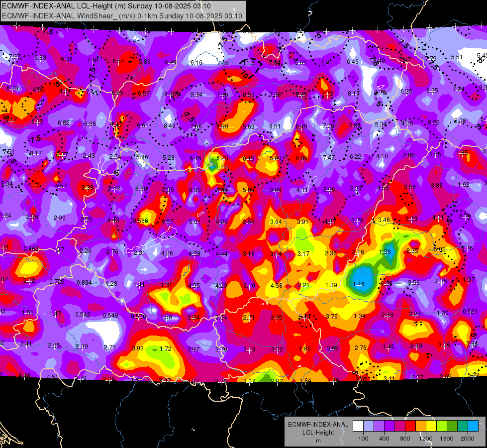
Task: Click the wind shear value 0.566
Action: pos(141,221)
